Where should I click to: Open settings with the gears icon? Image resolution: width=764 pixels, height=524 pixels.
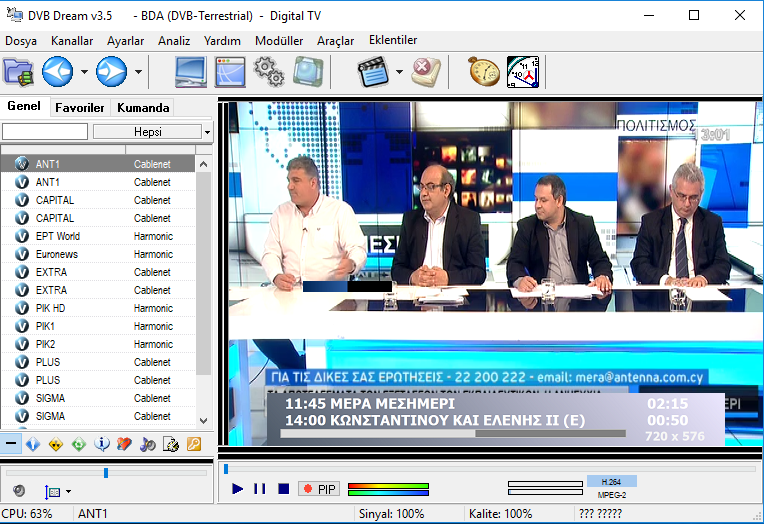(269, 72)
